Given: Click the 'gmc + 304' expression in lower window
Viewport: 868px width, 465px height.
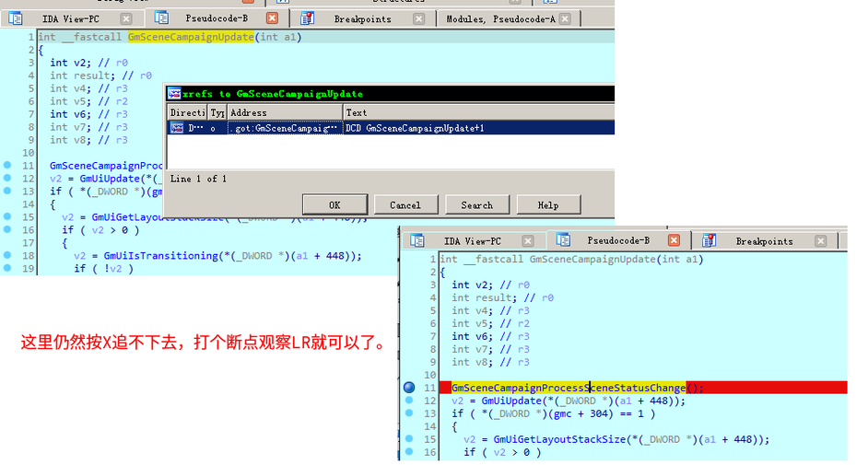Looking at the screenshot, I should [x=583, y=413].
